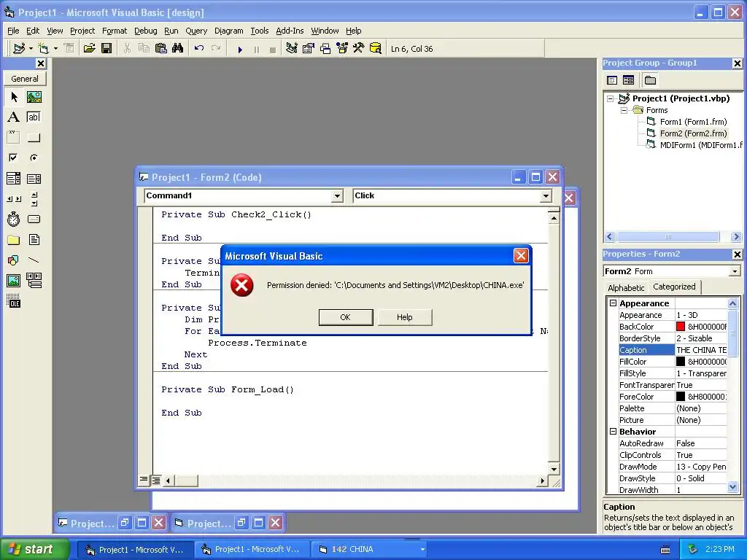747x560 pixels.
Task: Open the Menu Editor from the toolbar
Action: click(69, 48)
